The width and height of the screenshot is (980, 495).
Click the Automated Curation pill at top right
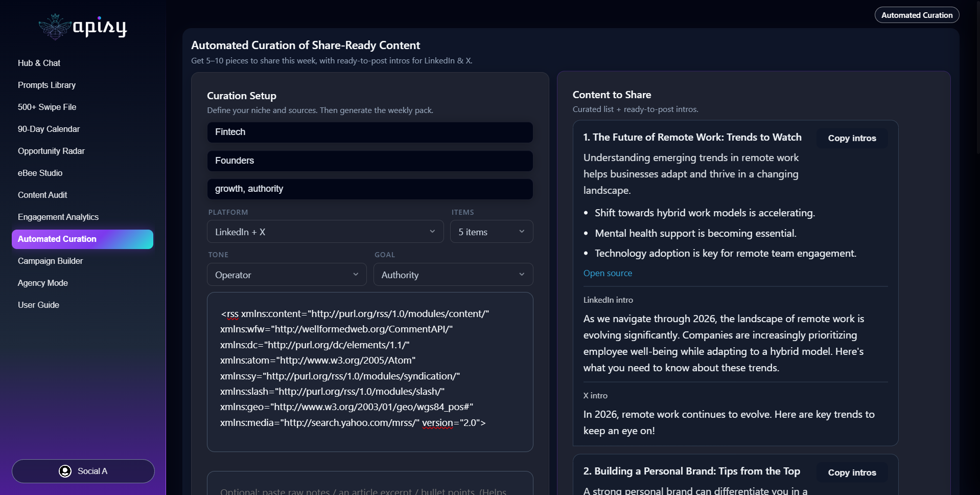pos(917,15)
